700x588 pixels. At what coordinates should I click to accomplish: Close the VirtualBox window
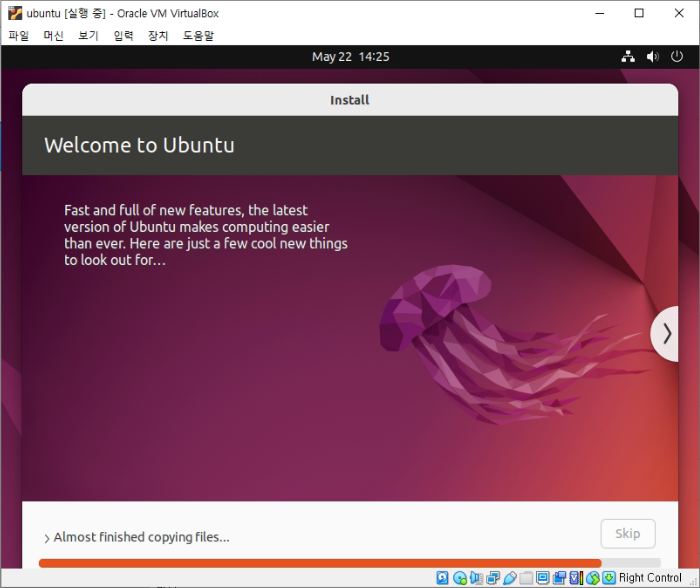pos(679,13)
